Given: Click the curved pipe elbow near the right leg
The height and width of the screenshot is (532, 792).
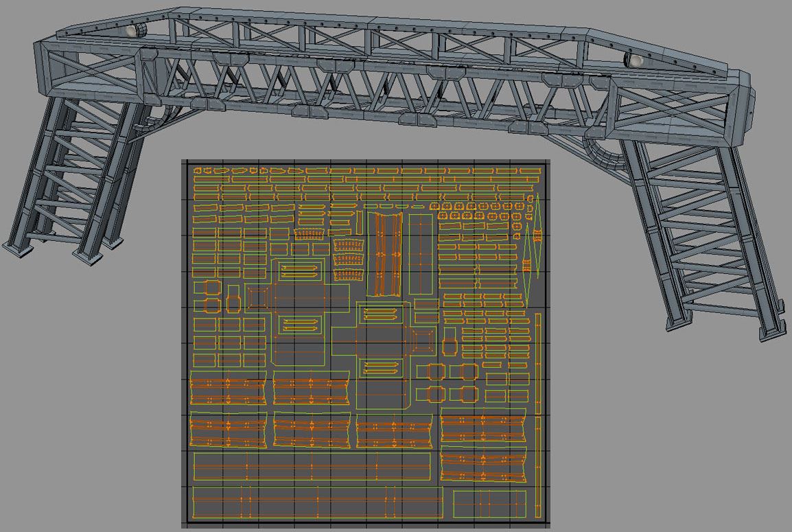Looking at the screenshot, I should click(x=603, y=152).
